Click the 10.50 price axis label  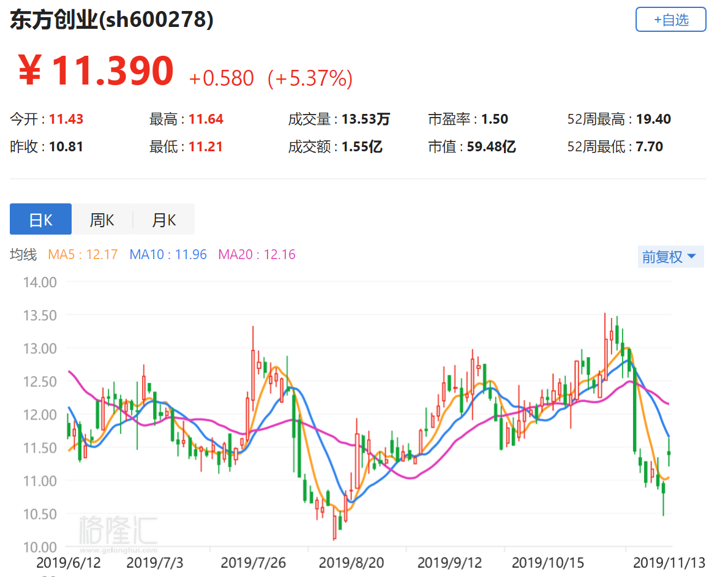[40, 515]
